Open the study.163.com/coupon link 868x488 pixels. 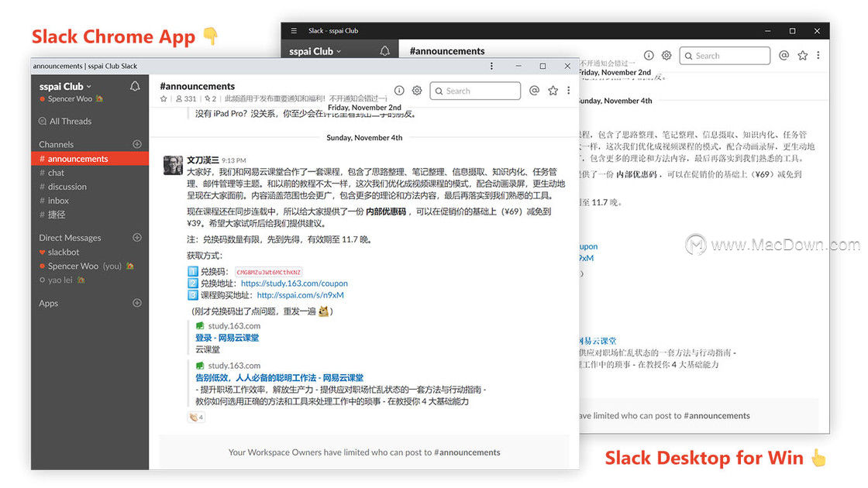(x=294, y=284)
